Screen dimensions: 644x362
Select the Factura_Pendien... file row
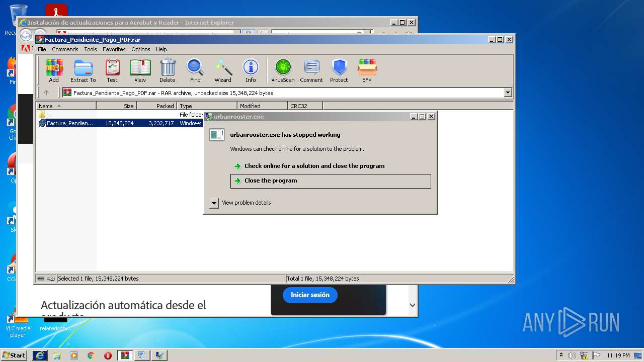[x=120, y=123]
